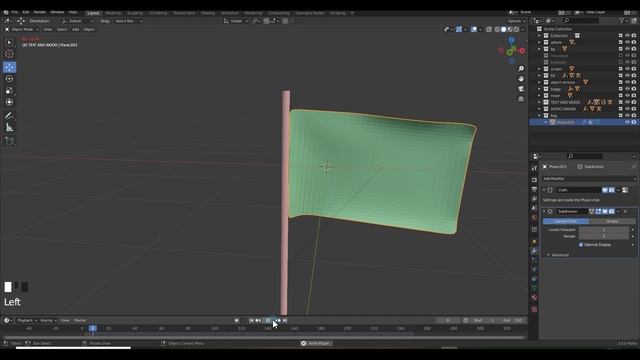
Task: Toggle visibility of Plane.003 in outliner
Action: (627, 122)
